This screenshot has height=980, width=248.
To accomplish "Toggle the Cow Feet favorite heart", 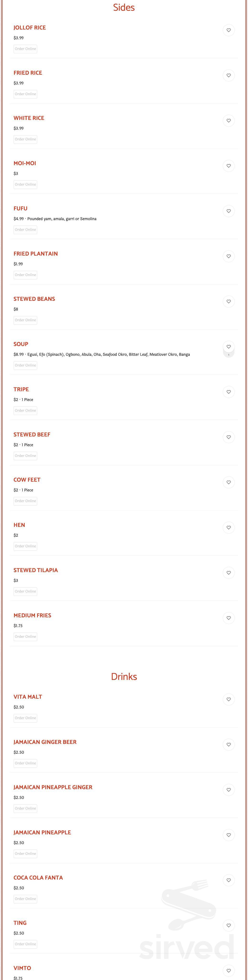I will tap(228, 482).
